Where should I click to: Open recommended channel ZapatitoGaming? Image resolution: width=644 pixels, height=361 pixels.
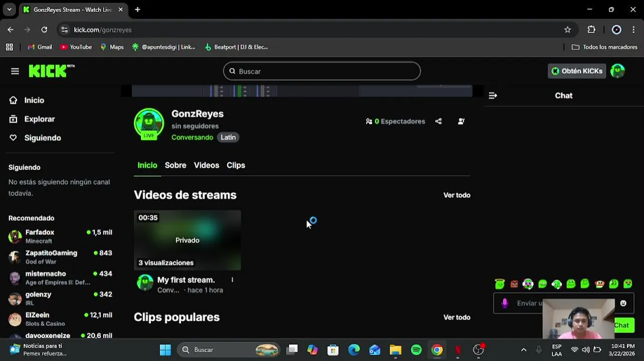pyautogui.click(x=60, y=257)
